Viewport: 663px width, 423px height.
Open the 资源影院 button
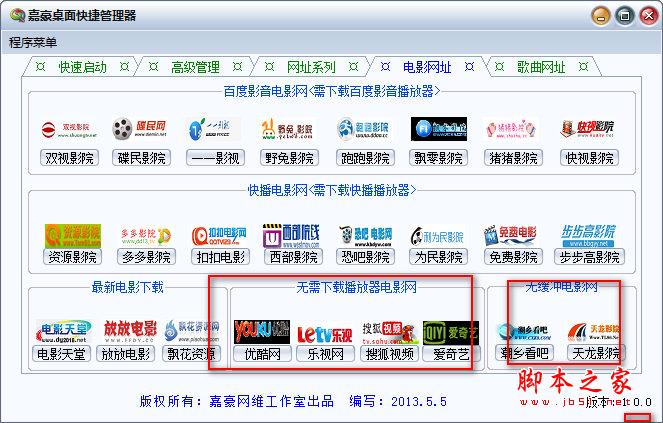point(73,257)
